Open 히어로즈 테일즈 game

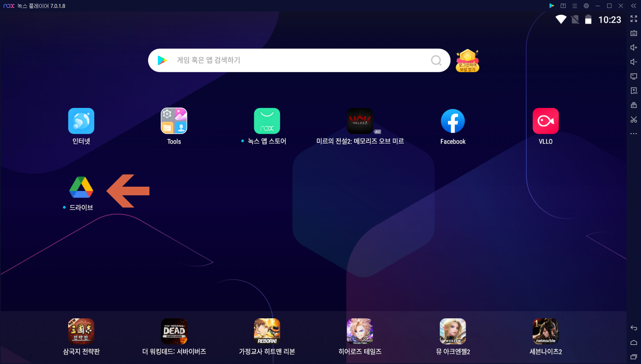tap(360, 331)
